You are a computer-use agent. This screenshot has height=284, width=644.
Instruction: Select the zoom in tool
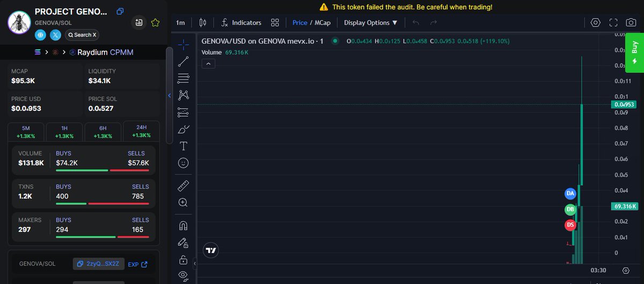coord(184,203)
